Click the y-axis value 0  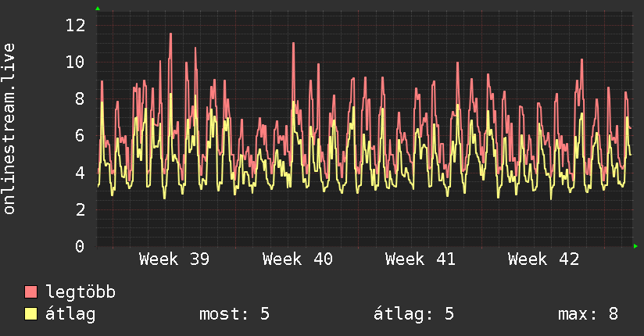(x=80, y=246)
